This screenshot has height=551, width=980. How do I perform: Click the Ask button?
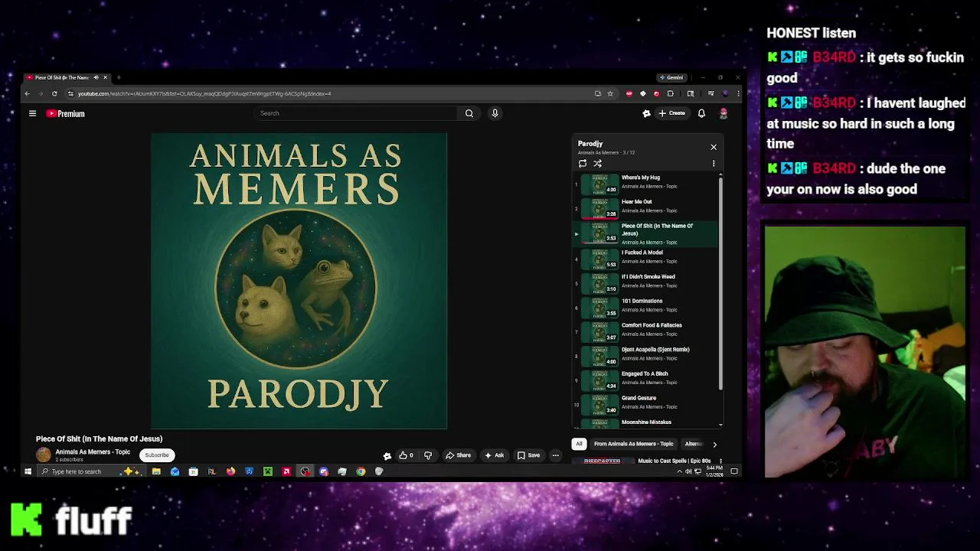point(494,455)
